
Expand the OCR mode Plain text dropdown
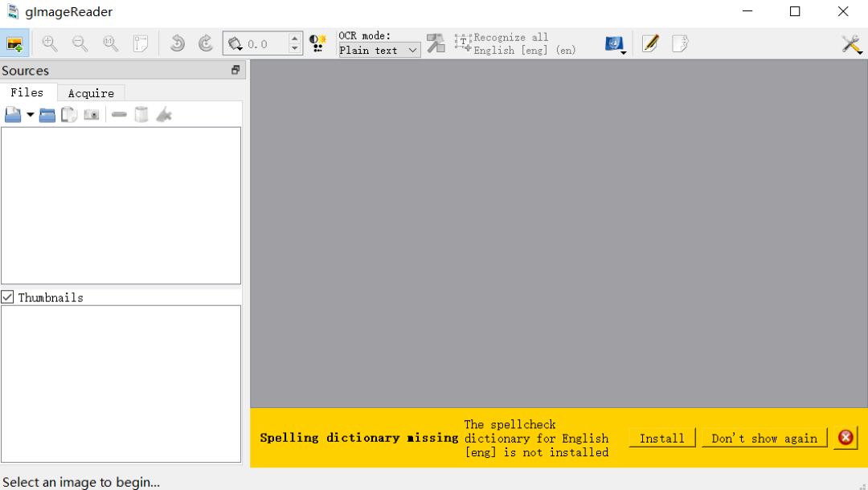[x=379, y=50]
